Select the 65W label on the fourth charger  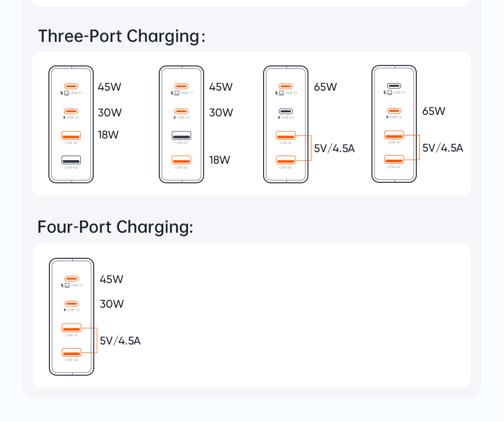click(434, 111)
